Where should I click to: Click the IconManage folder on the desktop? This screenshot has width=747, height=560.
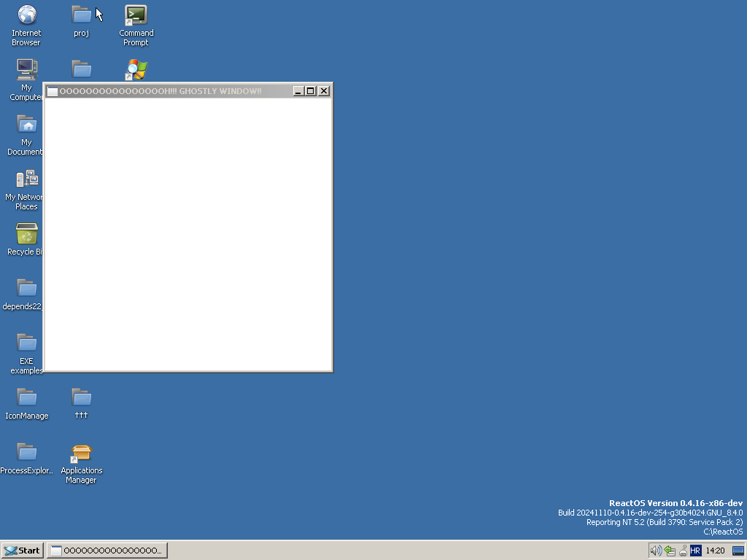coord(27,398)
